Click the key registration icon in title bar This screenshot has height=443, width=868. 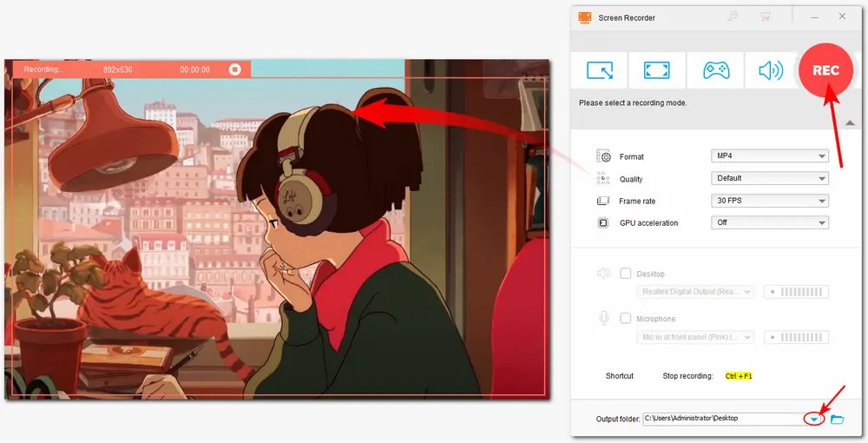(733, 17)
